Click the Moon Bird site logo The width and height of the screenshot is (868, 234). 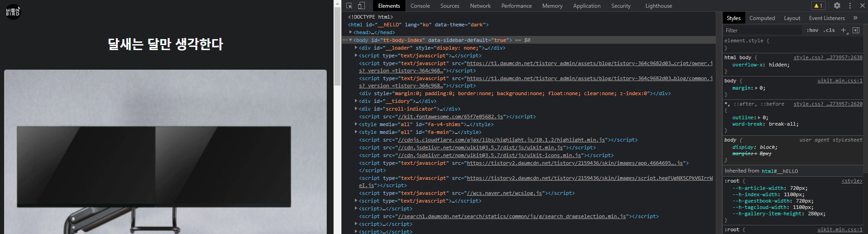pos(13,11)
